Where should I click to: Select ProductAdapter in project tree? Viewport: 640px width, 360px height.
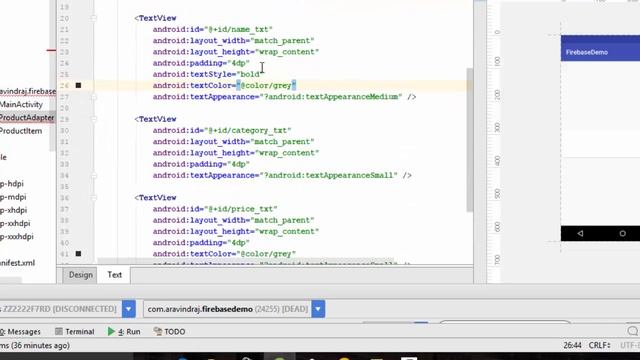coord(27,118)
